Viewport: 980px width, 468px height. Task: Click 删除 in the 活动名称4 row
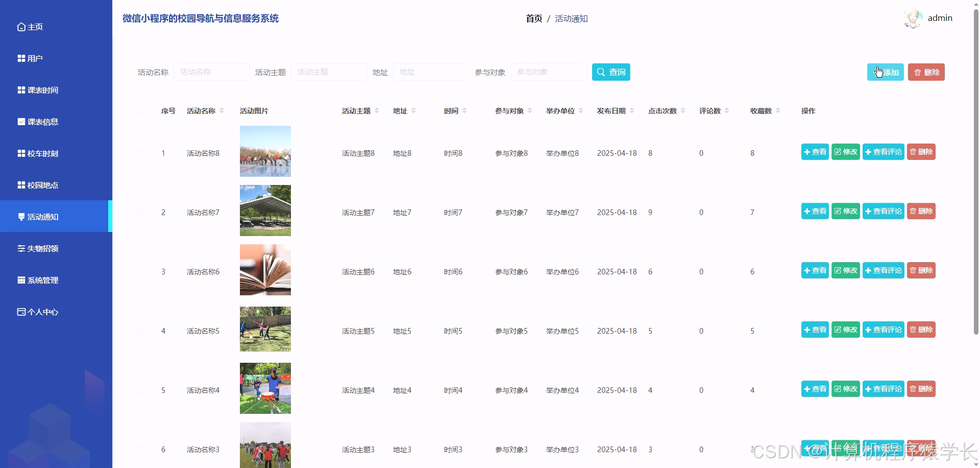(921, 389)
